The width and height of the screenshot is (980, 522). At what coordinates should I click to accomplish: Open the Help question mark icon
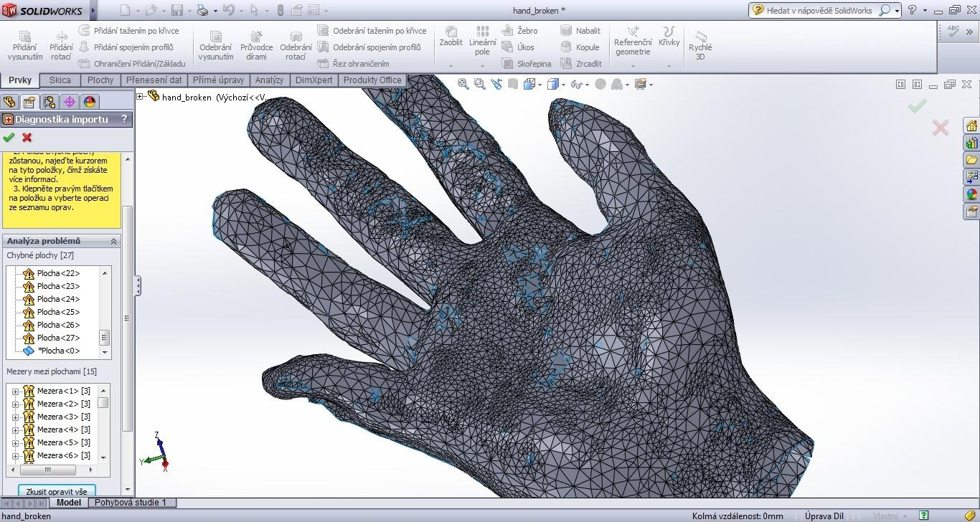tap(912, 10)
